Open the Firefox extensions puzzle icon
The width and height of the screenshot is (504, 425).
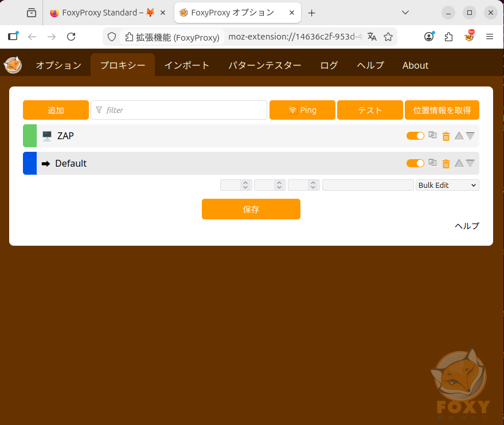(x=449, y=37)
